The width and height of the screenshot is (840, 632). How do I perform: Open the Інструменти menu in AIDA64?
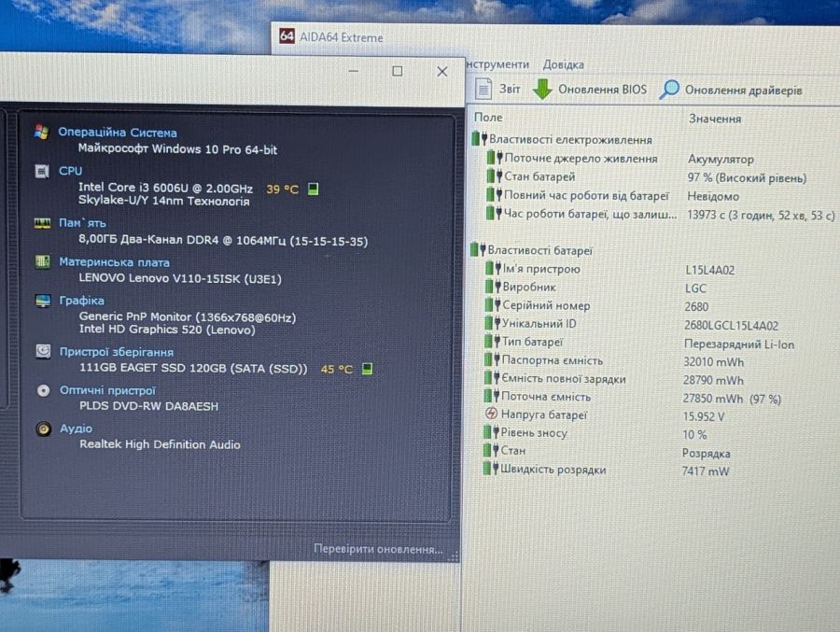(497, 63)
